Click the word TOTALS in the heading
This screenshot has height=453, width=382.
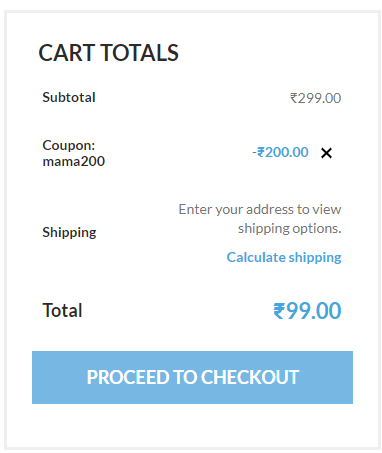[140, 53]
